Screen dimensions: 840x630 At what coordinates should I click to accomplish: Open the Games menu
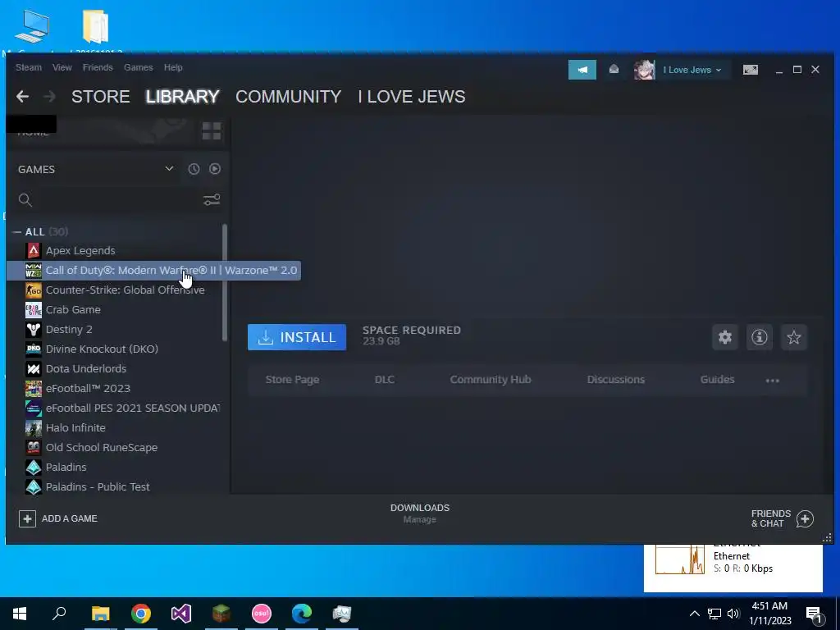[138, 67]
